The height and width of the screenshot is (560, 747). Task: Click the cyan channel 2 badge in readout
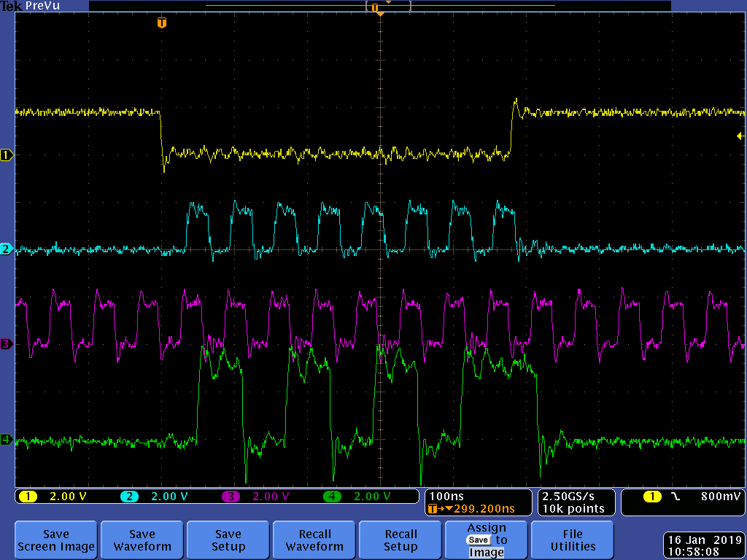(x=129, y=497)
